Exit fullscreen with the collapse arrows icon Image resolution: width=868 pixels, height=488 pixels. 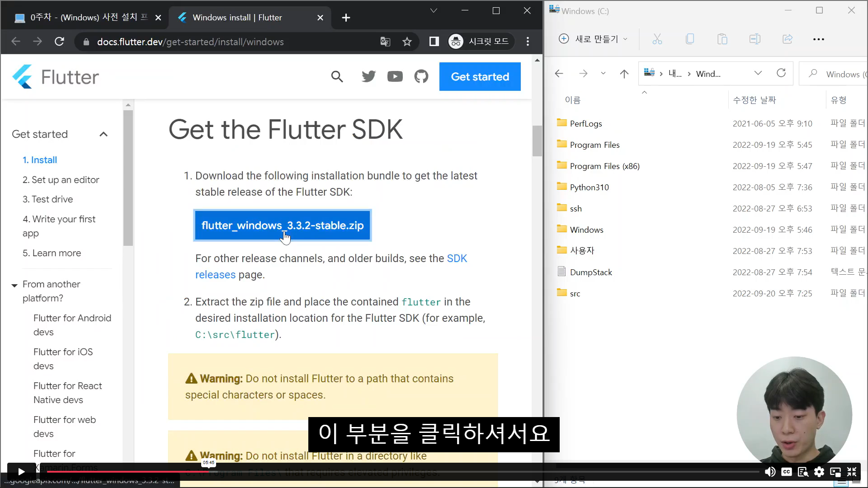pyautogui.click(x=852, y=472)
